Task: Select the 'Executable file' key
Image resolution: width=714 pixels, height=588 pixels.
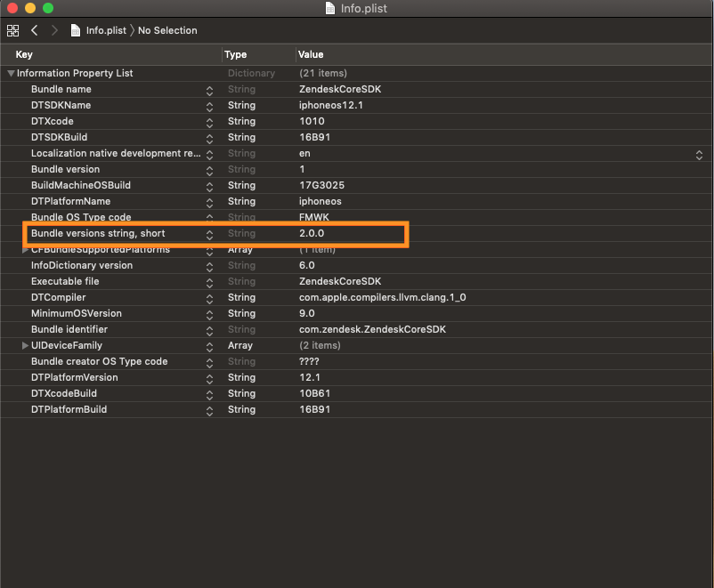Action: [x=65, y=281]
